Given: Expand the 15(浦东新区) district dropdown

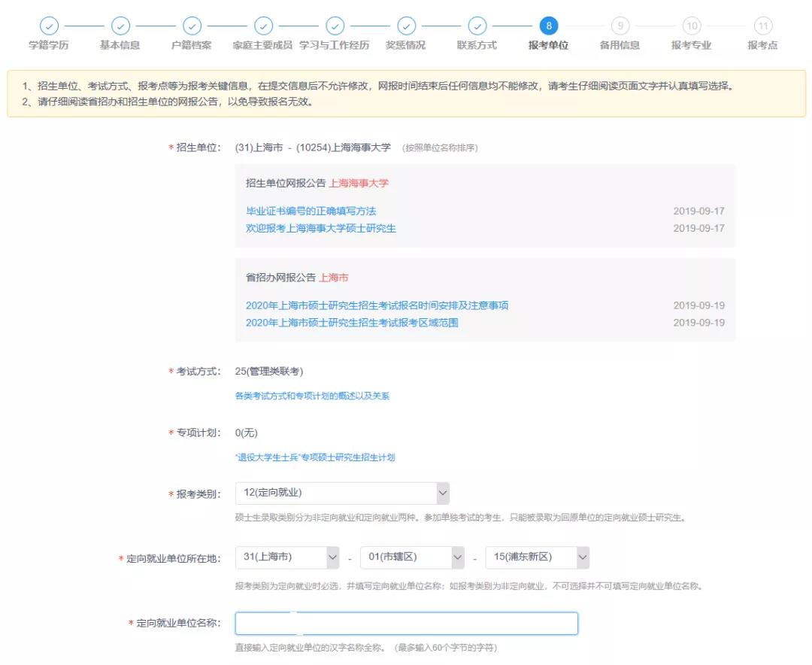Looking at the screenshot, I should tap(538, 557).
